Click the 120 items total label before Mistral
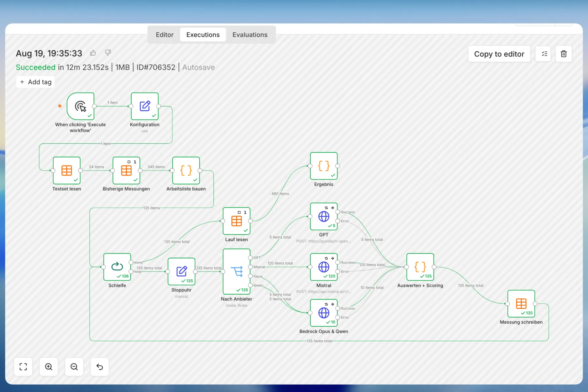This screenshot has width=588, height=392. (280, 263)
